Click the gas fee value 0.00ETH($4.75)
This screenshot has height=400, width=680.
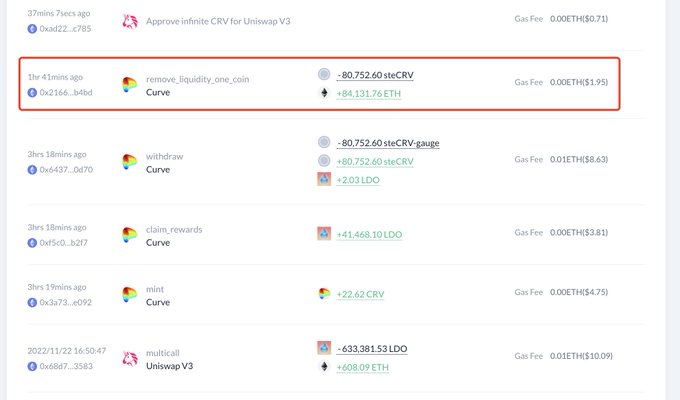pos(579,292)
